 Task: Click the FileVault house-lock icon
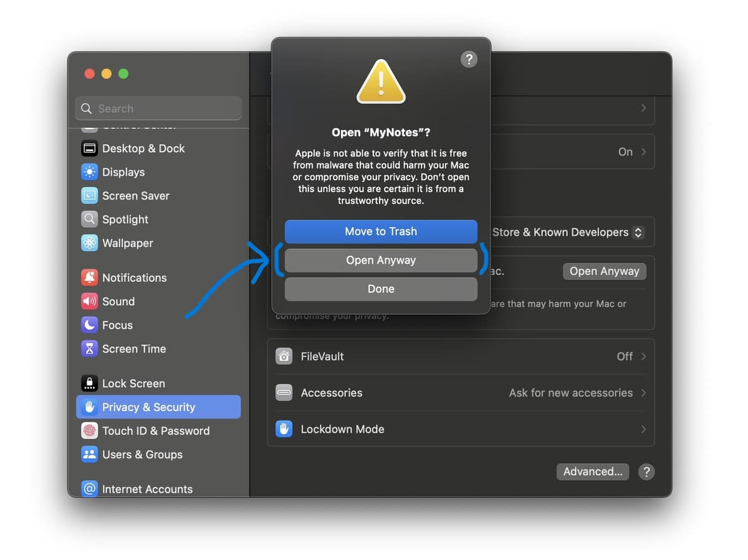pos(284,357)
